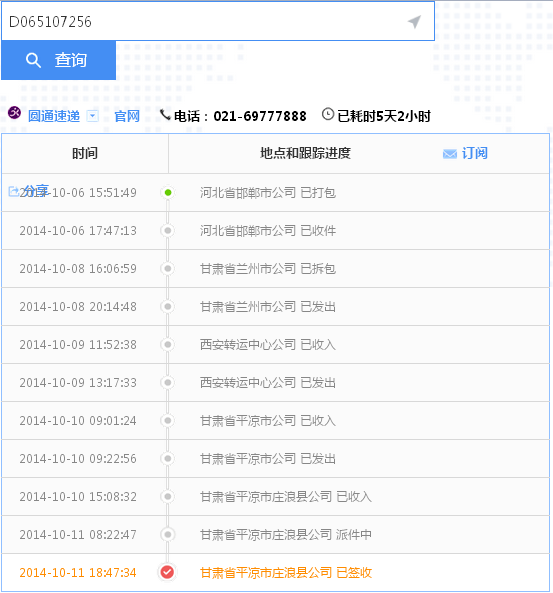The width and height of the screenshot is (553, 593).
Task: Click the 地点和跟踪进度 column header
Action: 305,153
